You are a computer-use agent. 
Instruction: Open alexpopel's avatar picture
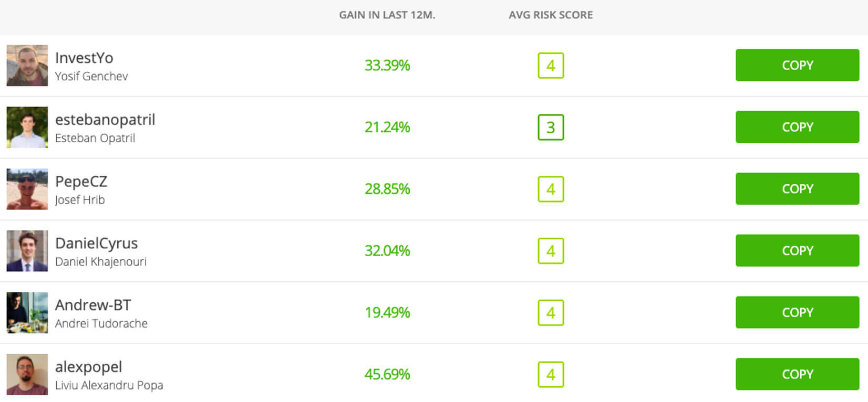click(x=27, y=374)
